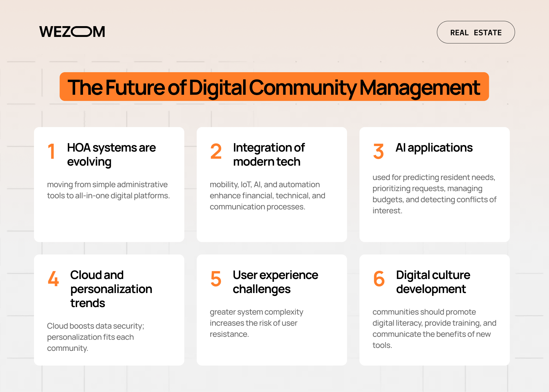This screenshot has height=392, width=549.
Task: Click 'User experience challenges' card title
Action: click(275, 282)
